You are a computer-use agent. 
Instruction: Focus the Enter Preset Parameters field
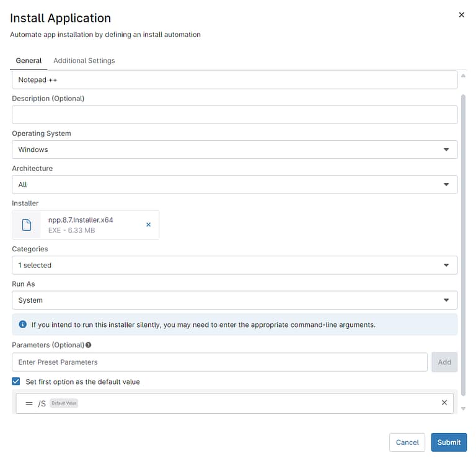tap(219, 362)
